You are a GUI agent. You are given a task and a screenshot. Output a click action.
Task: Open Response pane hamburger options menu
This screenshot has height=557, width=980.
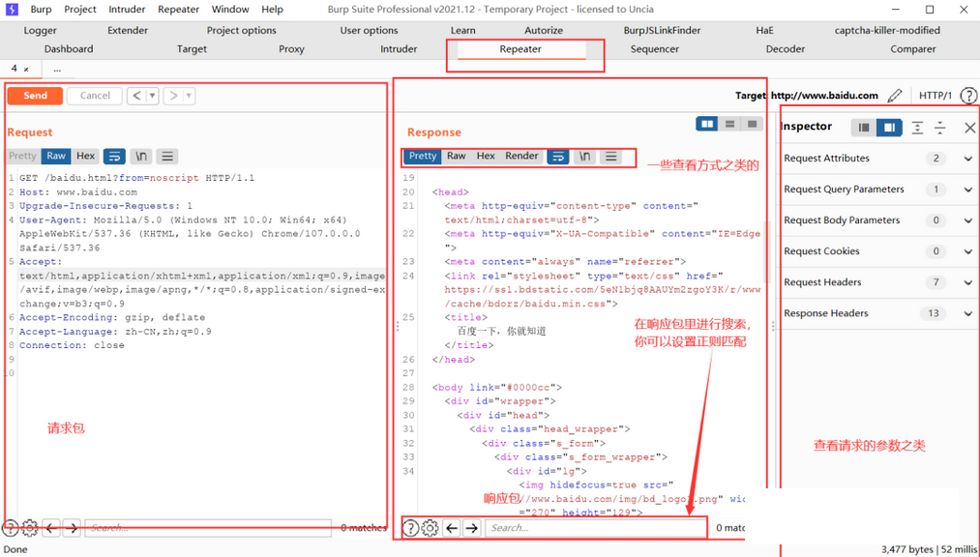click(610, 156)
